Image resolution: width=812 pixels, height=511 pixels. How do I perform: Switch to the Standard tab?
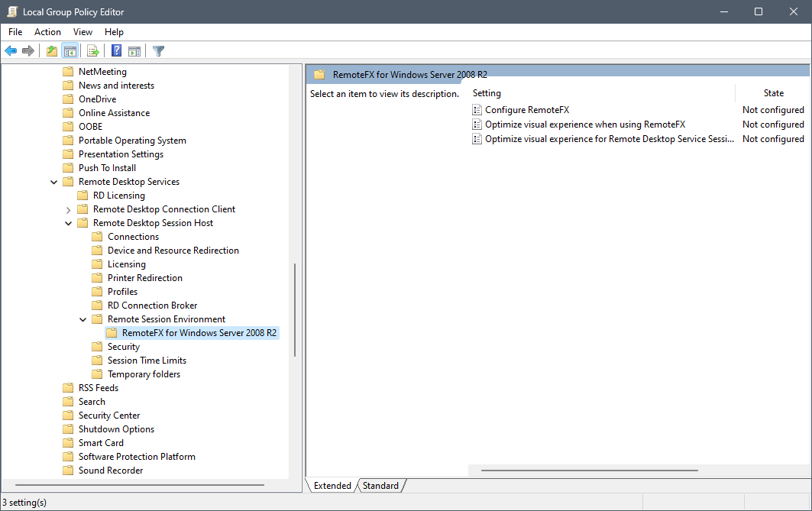380,486
